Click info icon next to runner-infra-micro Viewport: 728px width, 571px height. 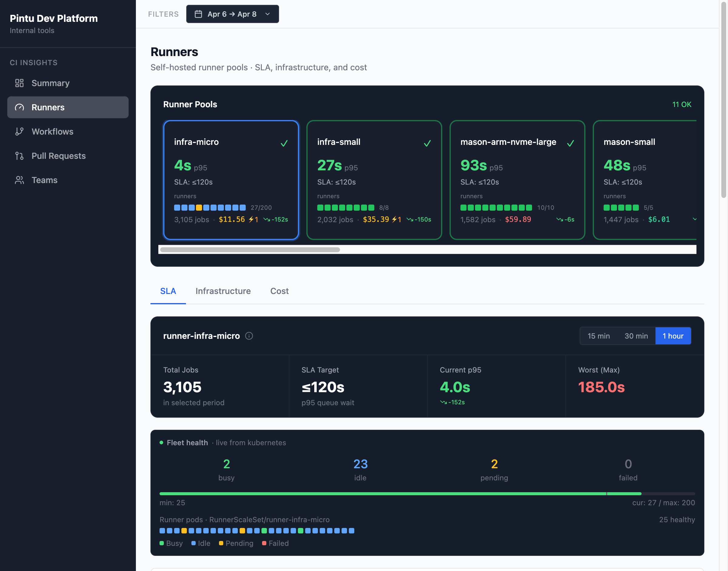249,336
